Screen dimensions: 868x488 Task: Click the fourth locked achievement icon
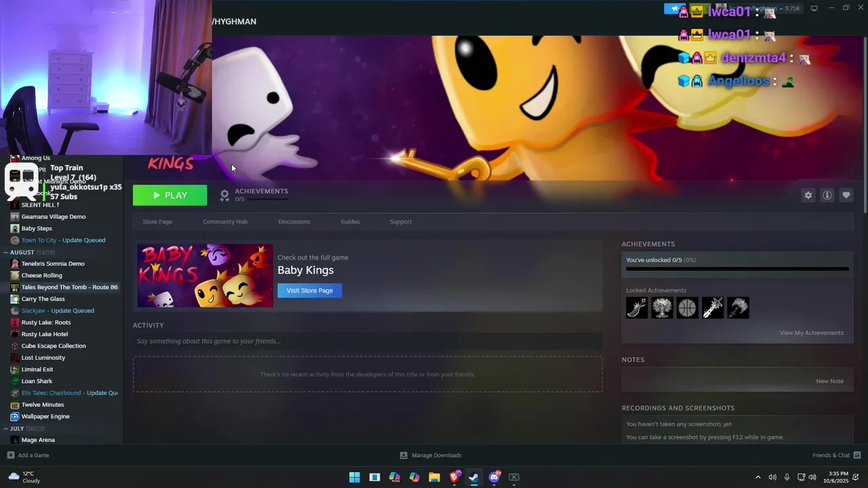coord(713,308)
